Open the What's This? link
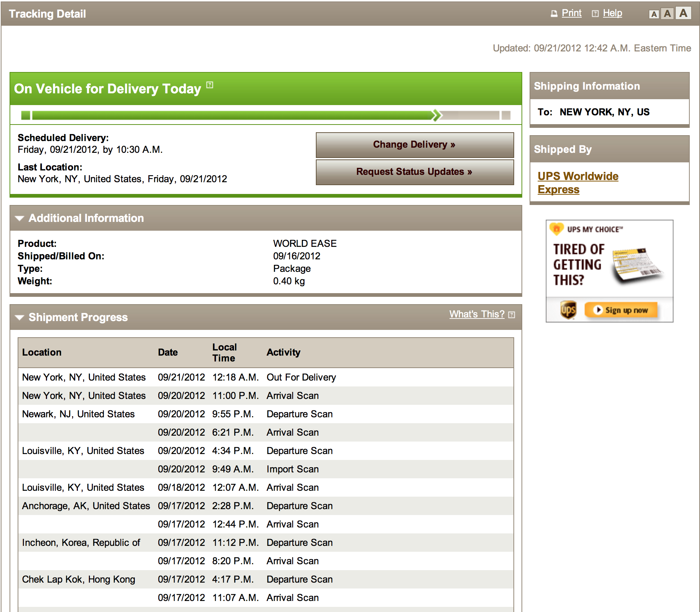Image resolution: width=700 pixels, height=612 pixels. pyautogui.click(x=477, y=314)
